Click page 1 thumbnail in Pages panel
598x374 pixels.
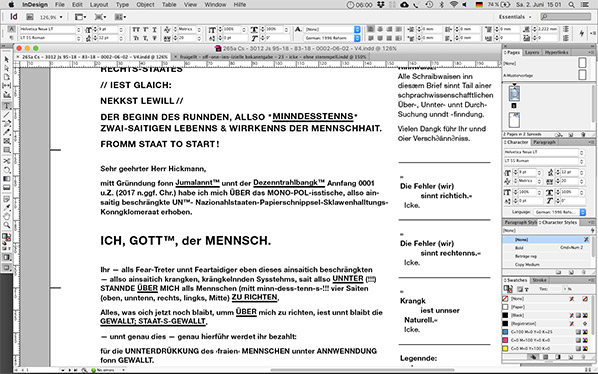[x=514, y=93]
